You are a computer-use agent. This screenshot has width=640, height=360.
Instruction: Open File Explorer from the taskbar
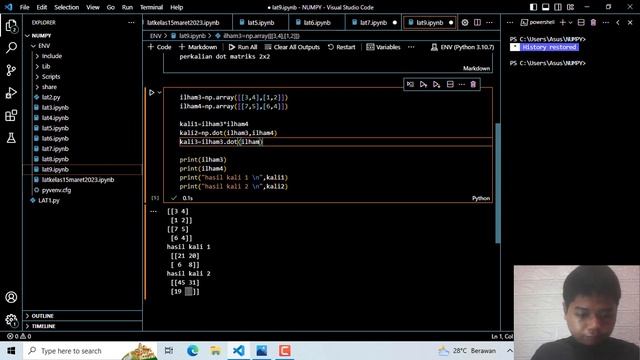pyautogui.click(x=216, y=351)
